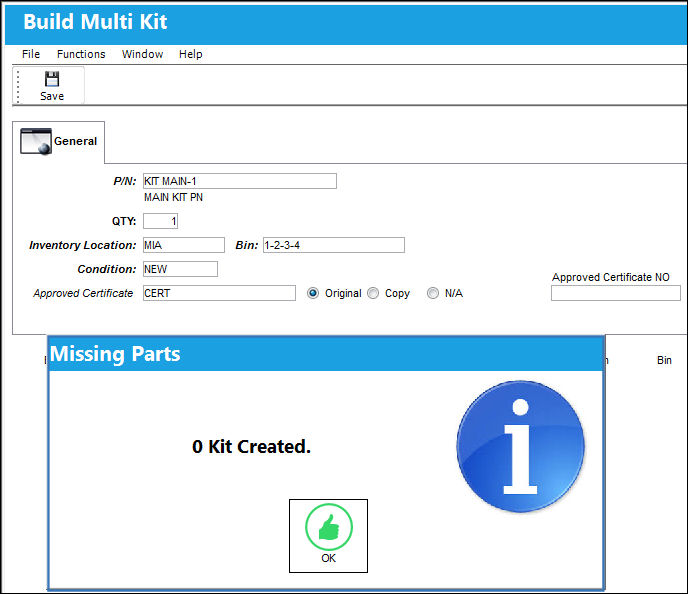Click the Approved Certificate NO field
This screenshot has height=594, width=688.
616,293
